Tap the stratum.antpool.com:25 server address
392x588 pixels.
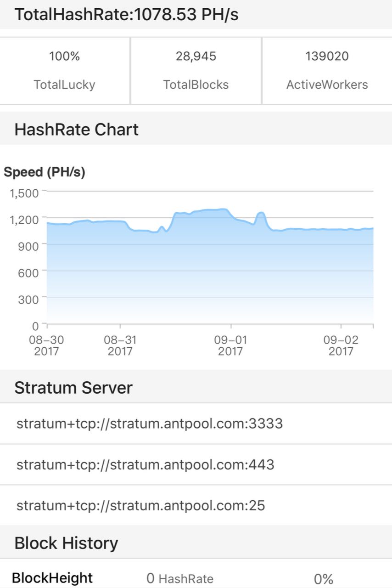click(x=141, y=506)
